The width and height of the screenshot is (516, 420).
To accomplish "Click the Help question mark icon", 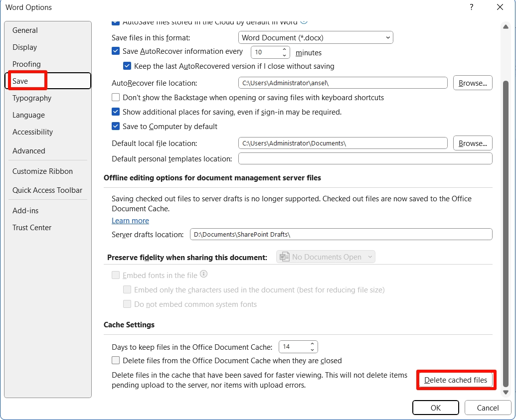I will click(471, 7).
